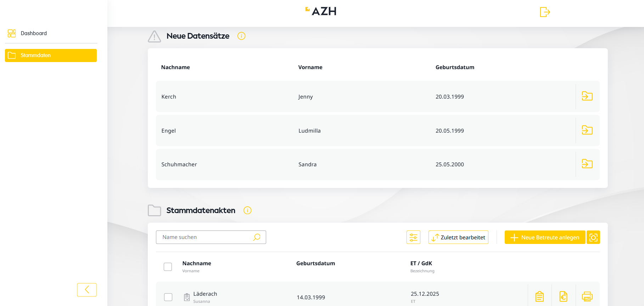Import the Schuhmacher Sandra record
This screenshot has height=306, width=644.
coord(587,164)
